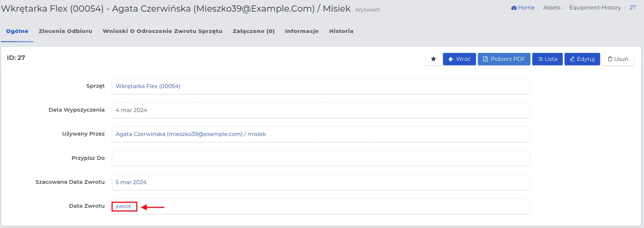This screenshot has width=644, height=228.
Task: Click the Wróć back button
Action: pyautogui.click(x=459, y=59)
